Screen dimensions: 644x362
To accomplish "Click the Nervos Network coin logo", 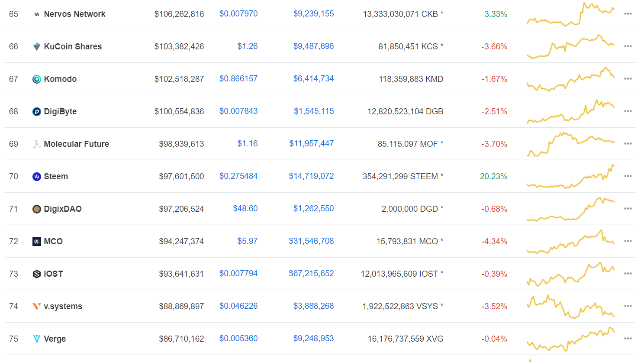I will [37, 14].
